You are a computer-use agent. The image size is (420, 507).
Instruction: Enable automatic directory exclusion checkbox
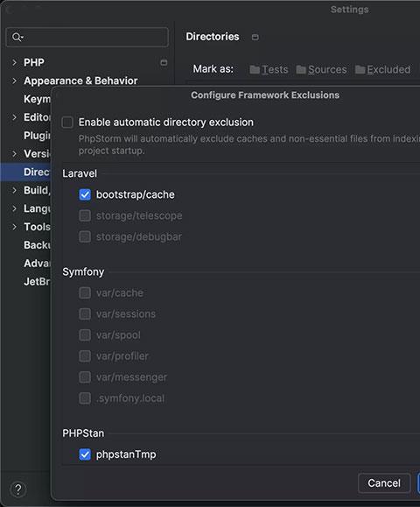pos(67,123)
